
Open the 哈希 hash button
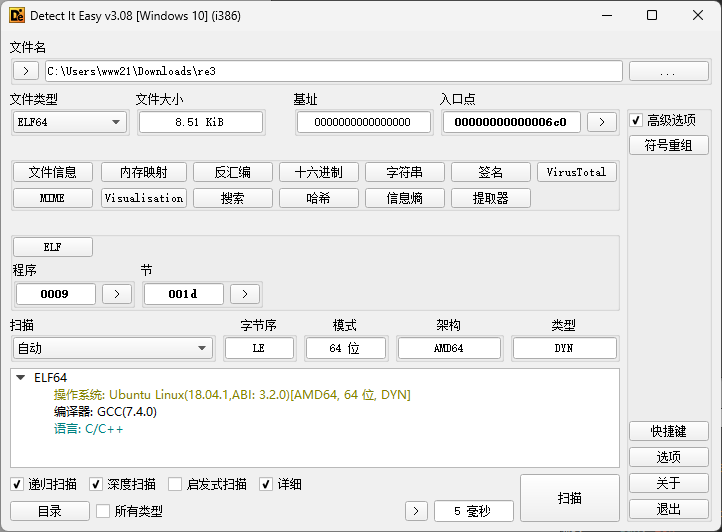click(319, 198)
